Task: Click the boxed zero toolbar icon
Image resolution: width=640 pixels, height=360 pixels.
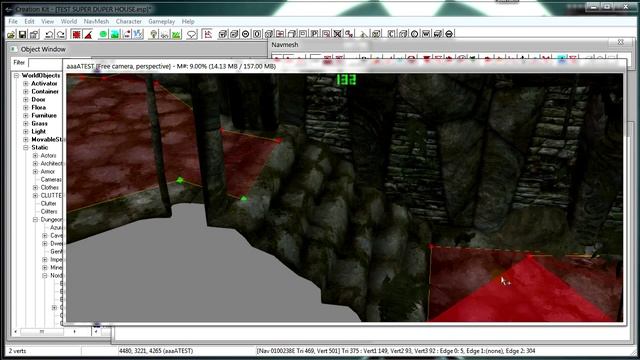Action: point(257,34)
